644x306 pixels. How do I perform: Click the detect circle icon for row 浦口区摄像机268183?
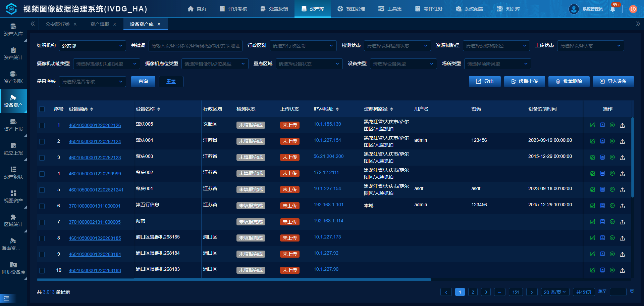[612, 270]
